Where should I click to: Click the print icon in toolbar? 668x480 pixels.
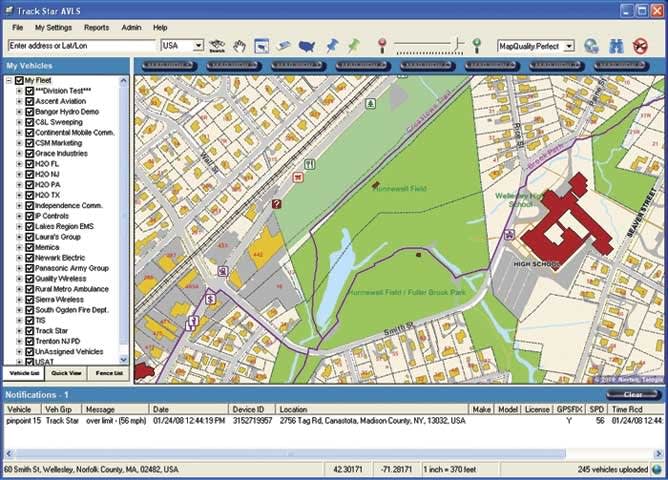click(614, 46)
